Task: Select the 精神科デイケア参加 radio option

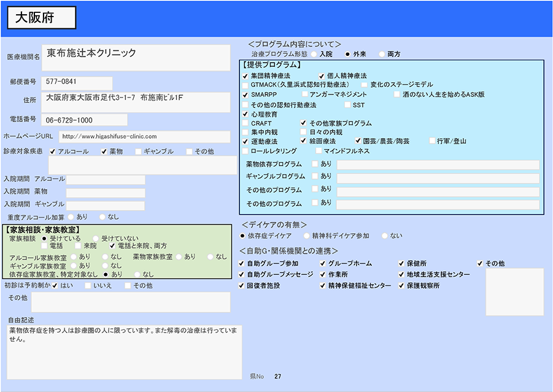Action: [x=306, y=236]
